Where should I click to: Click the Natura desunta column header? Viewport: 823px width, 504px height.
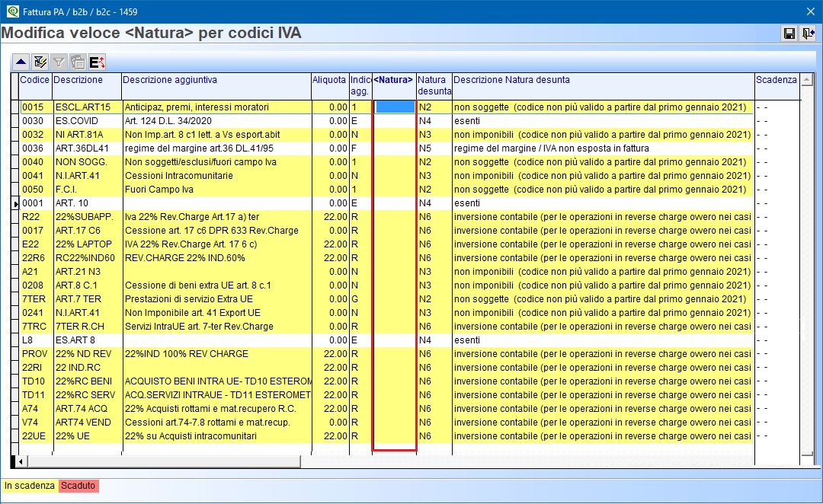click(434, 85)
